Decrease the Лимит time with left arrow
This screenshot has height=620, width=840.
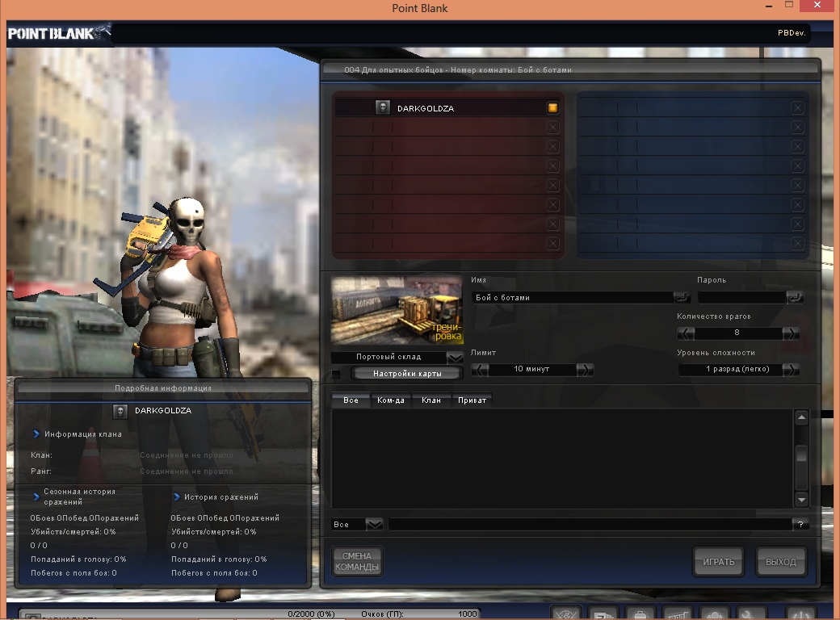480,370
